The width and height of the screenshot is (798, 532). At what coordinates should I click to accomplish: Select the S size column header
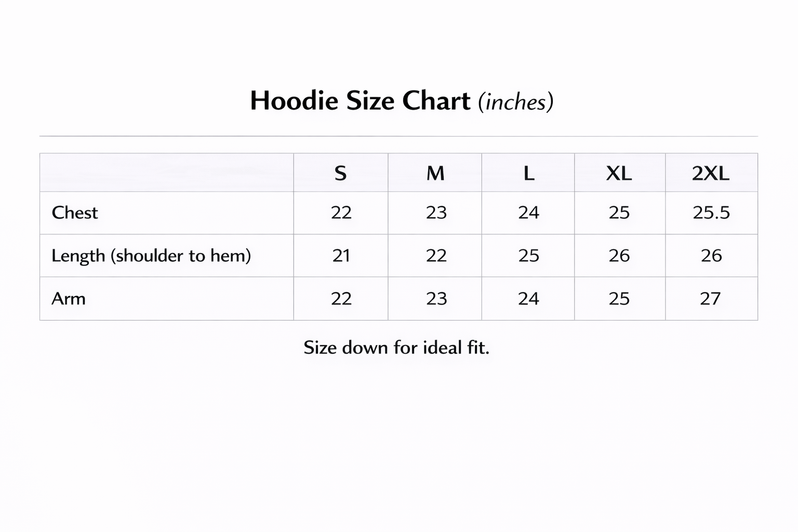tap(340, 173)
